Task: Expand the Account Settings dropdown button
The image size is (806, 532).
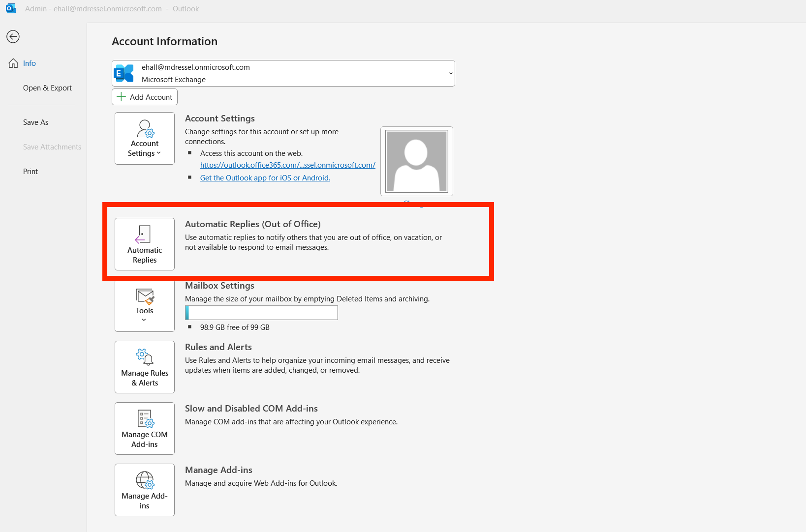Action: [145, 138]
